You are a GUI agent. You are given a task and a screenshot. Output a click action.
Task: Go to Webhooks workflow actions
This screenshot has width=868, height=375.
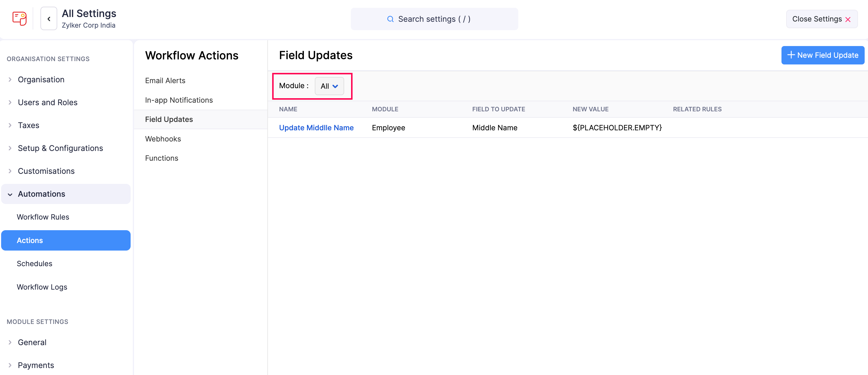pos(163,139)
